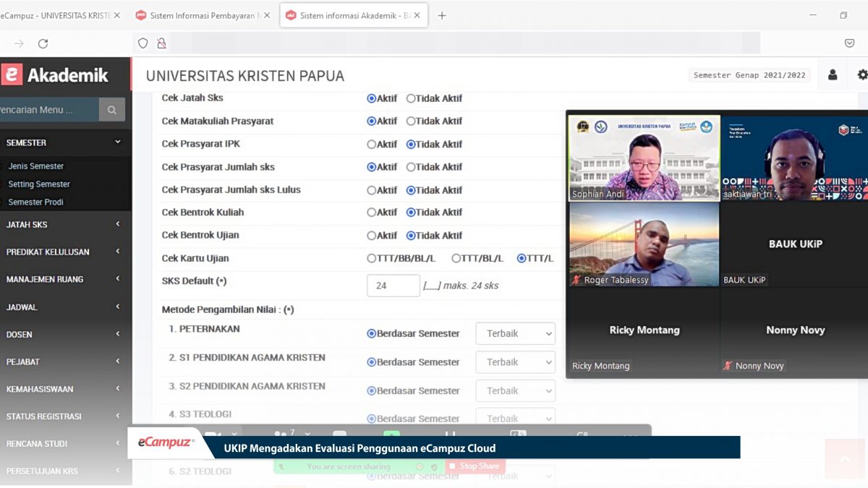Click the red back-to-top arrow button
This screenshot has width=868, height=488.
[845, 458]
